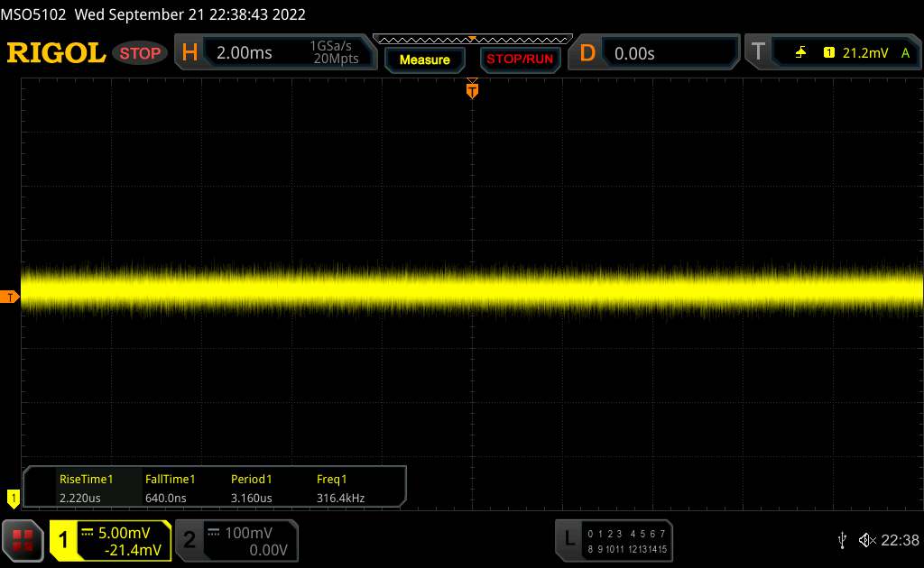The height and width of the screenshot is (568, 924).
Task: Click the 1GSa/s sample rate readout
Action: coord(330,46)
